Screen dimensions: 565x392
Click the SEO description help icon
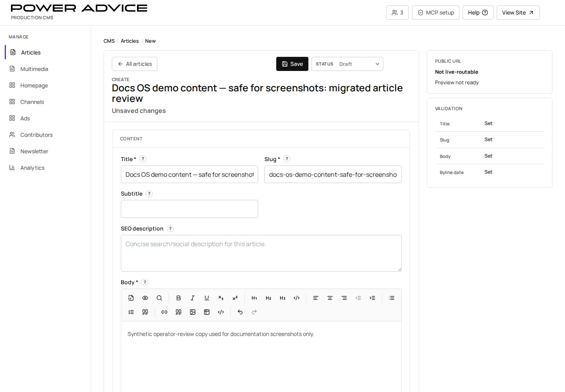click(x=170, y=229)
